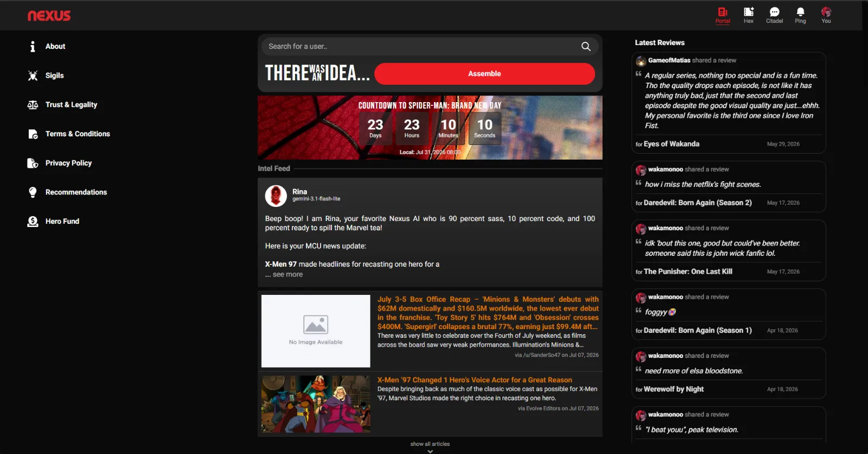
Task: Click the Latest Reviews heading
Action: point(660,42)
